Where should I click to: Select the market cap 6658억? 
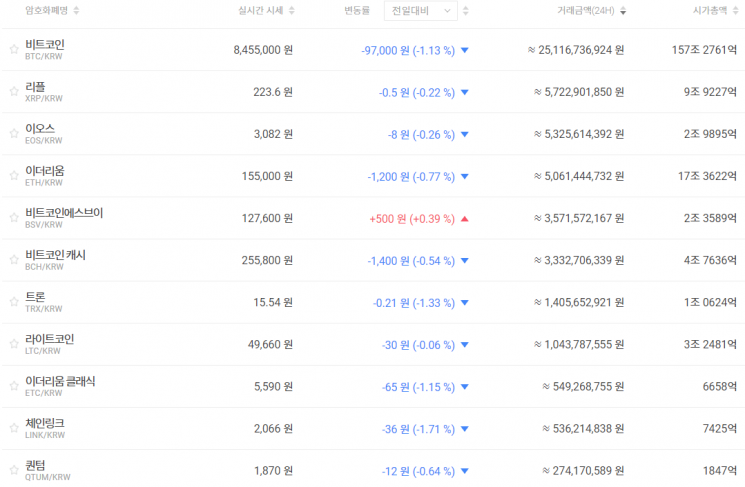pos(720,386)
